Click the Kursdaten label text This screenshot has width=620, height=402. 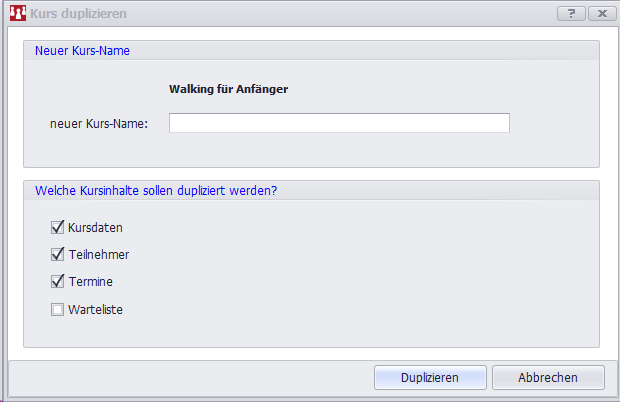96,228
